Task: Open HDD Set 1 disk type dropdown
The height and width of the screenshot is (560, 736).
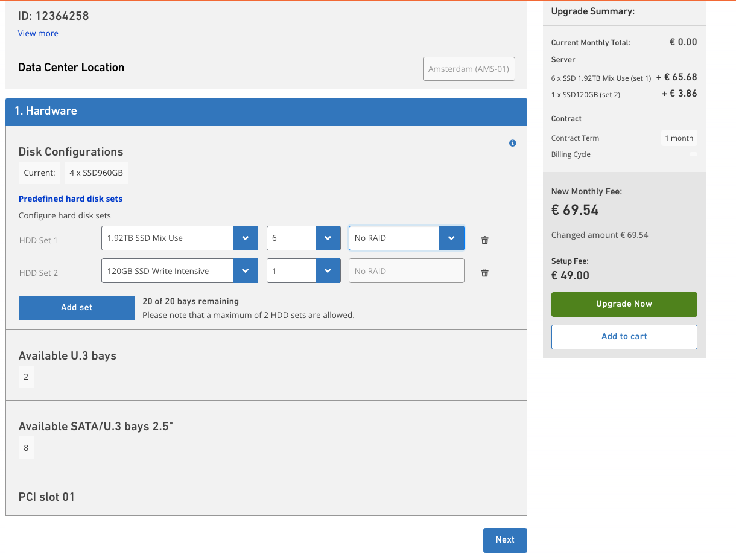Action: (179, 238)
